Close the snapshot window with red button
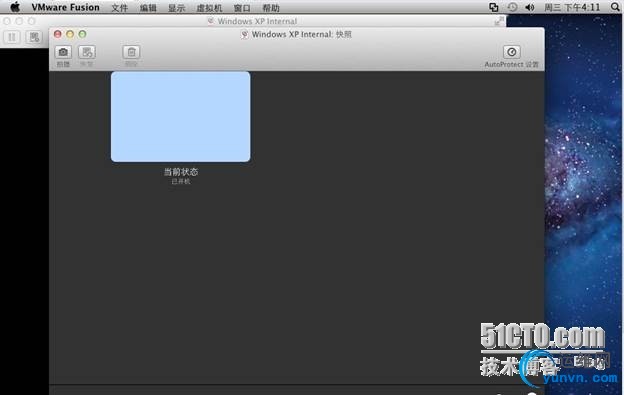The width and height of the screenshot is (624, 395). 58,34
